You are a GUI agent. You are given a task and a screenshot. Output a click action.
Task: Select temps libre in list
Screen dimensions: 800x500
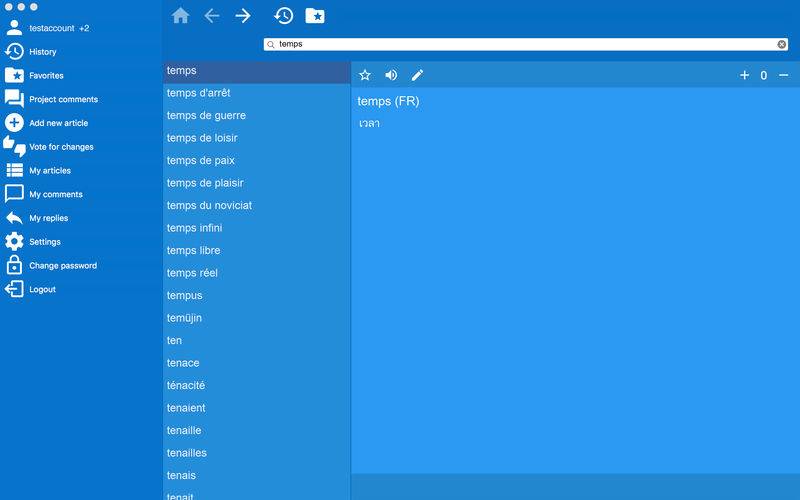pyautogui.click(x=257, y=250)
